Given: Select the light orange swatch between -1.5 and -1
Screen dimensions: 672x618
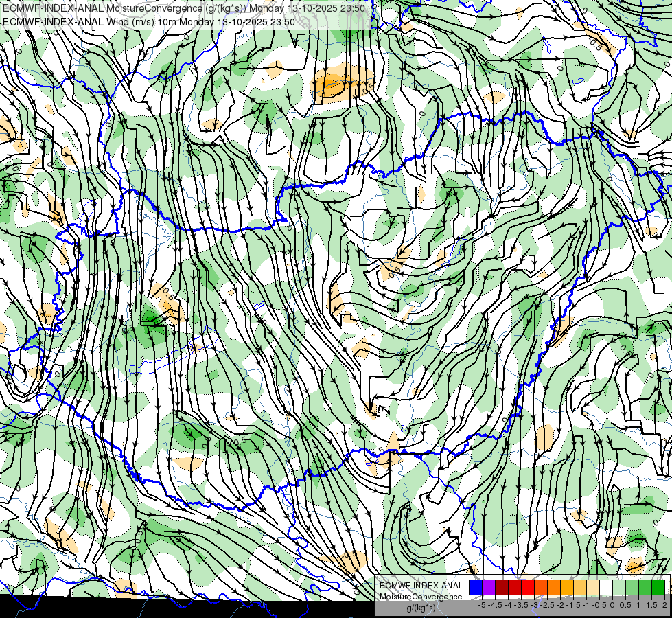Looking at the screenshot, I should (580, 588).
